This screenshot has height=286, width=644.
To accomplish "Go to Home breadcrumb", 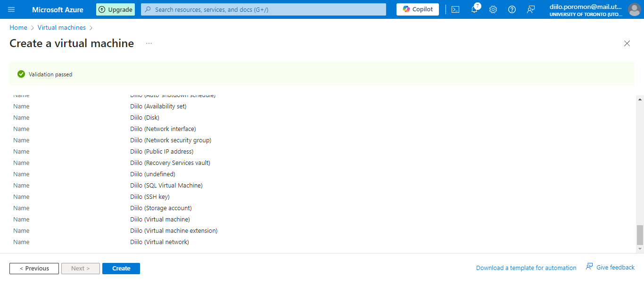I will (x=18, y=28).
